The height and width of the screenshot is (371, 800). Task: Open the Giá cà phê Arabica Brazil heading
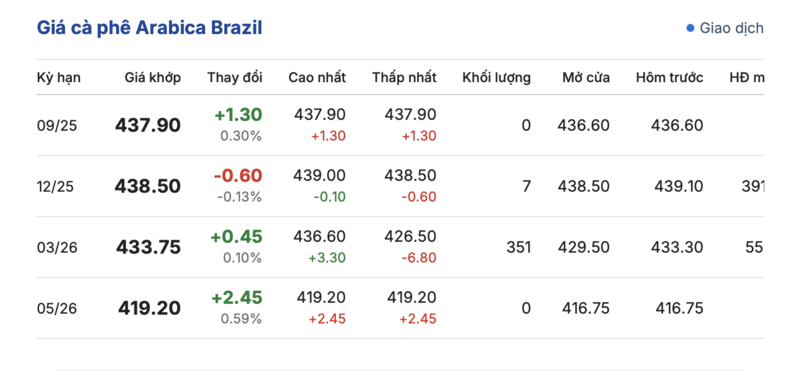149,28
